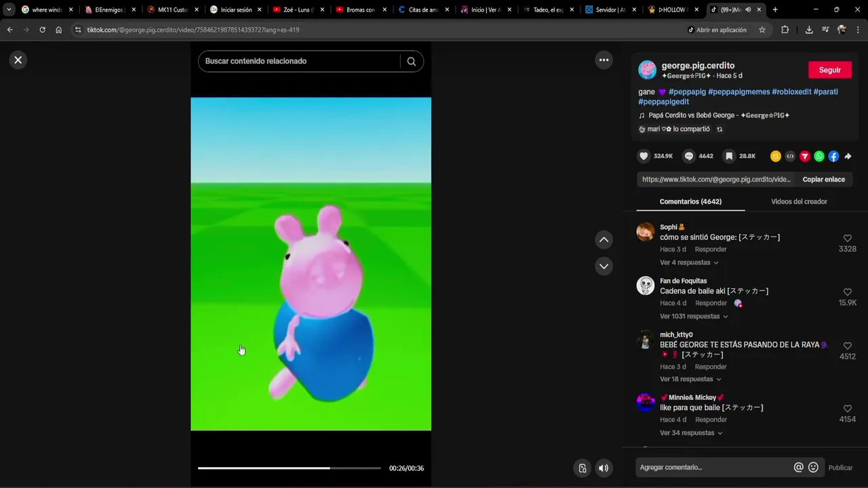Open hashtag #robloxedit
Image resolution: width=868 pixels, height=488 pixels.
[791, 91]
